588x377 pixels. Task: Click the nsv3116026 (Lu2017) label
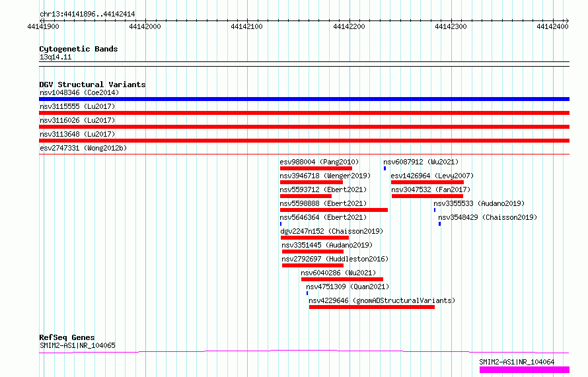(x=77, y=120)
